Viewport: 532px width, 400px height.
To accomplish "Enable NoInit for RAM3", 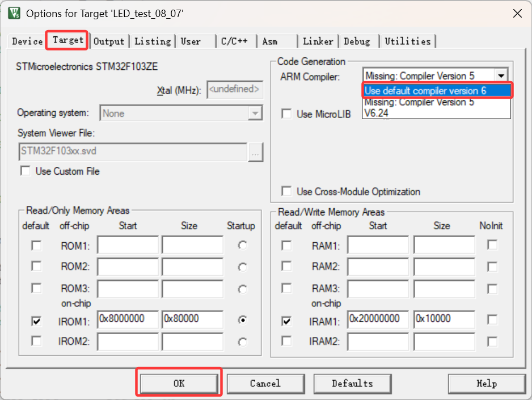I will pos(492,289).
